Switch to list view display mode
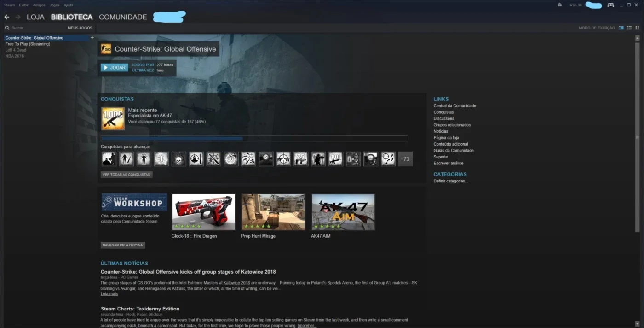Image resolution: width=644 pixels, height=328 pixels. (x=629, y=28)
